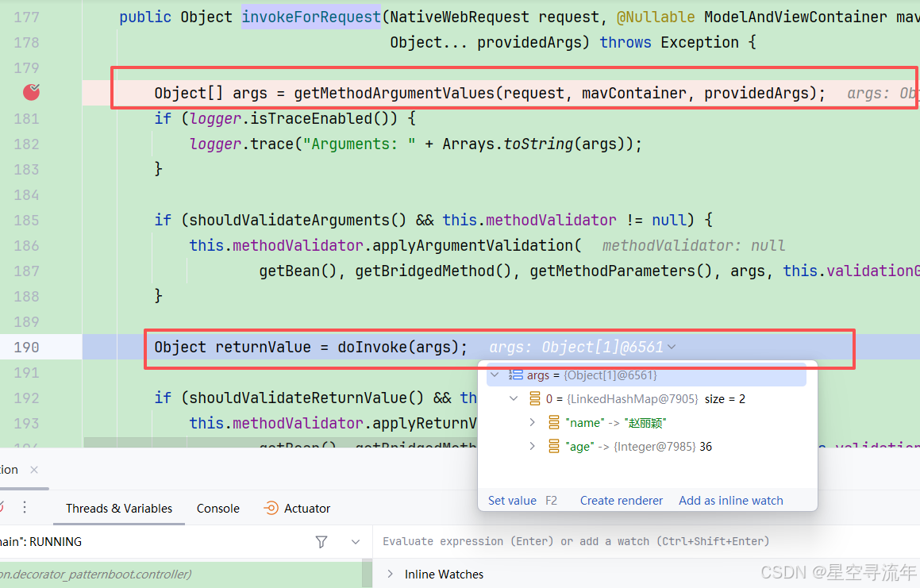Open the Actuator tab
The width and height of the screenshot is (920, 588).
297,508
